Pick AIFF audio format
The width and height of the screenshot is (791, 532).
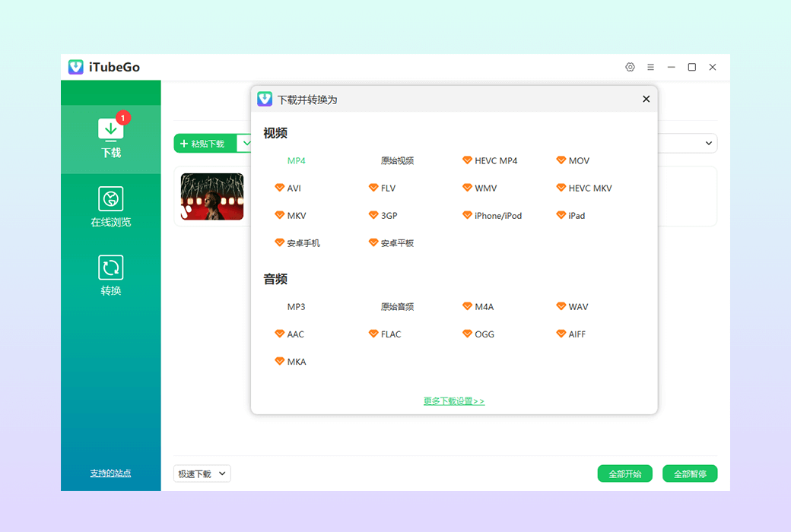point(570,334)
